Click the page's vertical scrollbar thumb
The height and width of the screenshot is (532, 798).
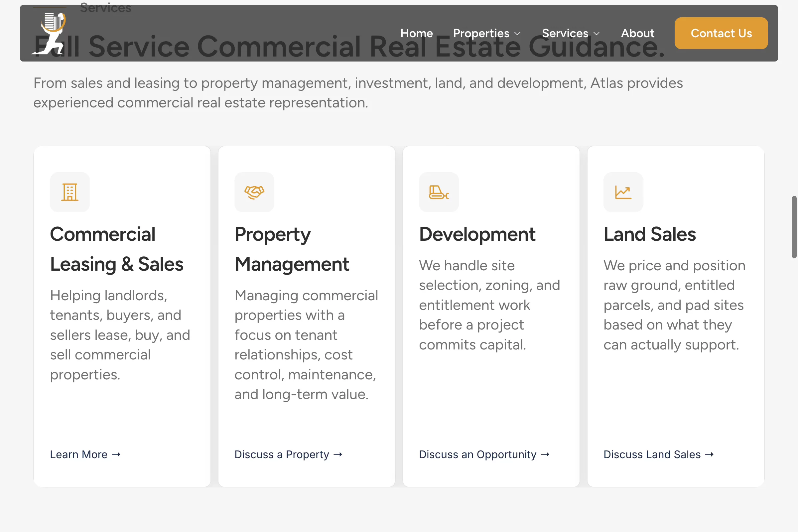(x=794, y=227)
